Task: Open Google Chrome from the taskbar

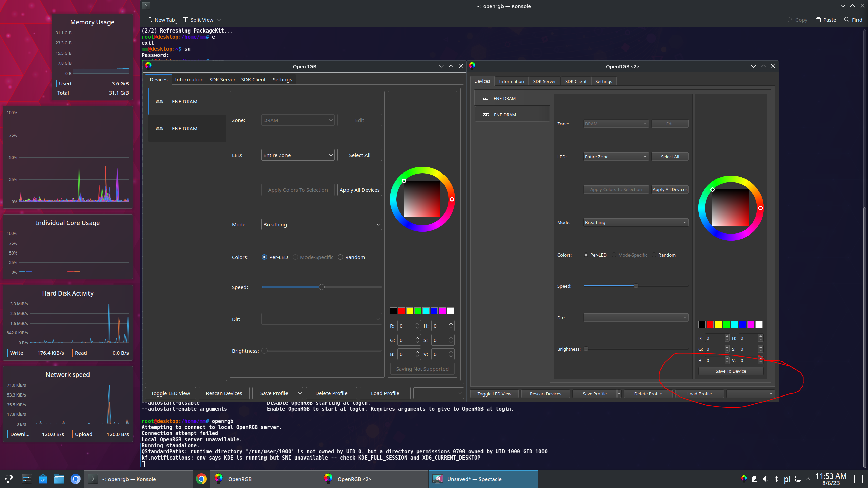Action: pyautogui.click(x=201, y=479)
